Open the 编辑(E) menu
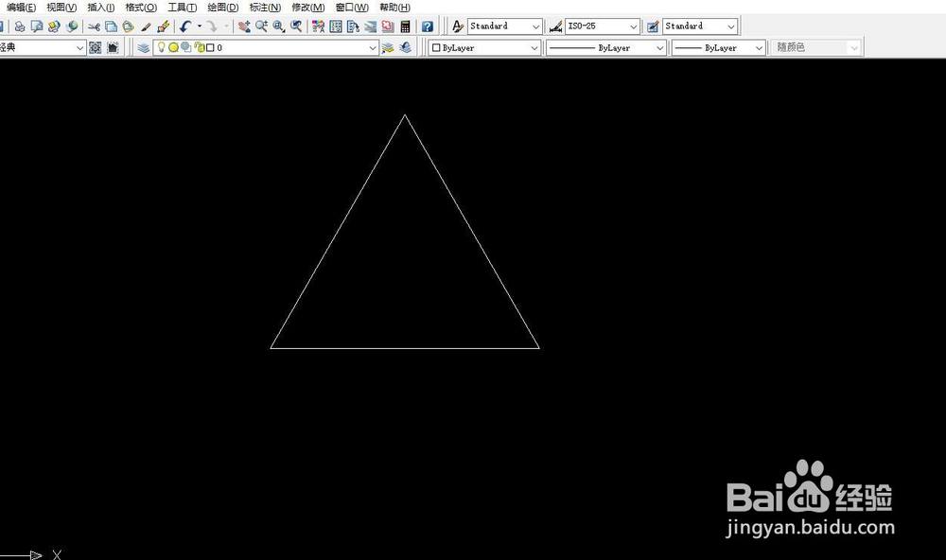This screenshot has height=560, width=946. click(21, 8)
